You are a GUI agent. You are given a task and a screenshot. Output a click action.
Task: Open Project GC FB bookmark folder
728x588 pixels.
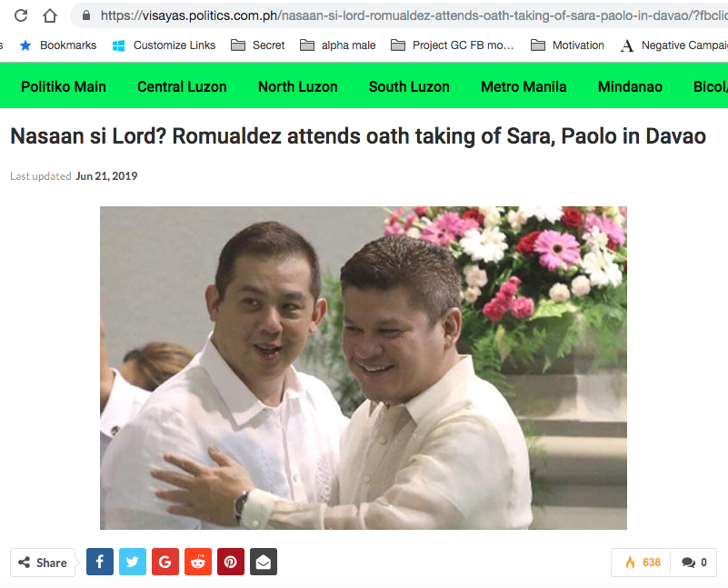pos(453,45)
